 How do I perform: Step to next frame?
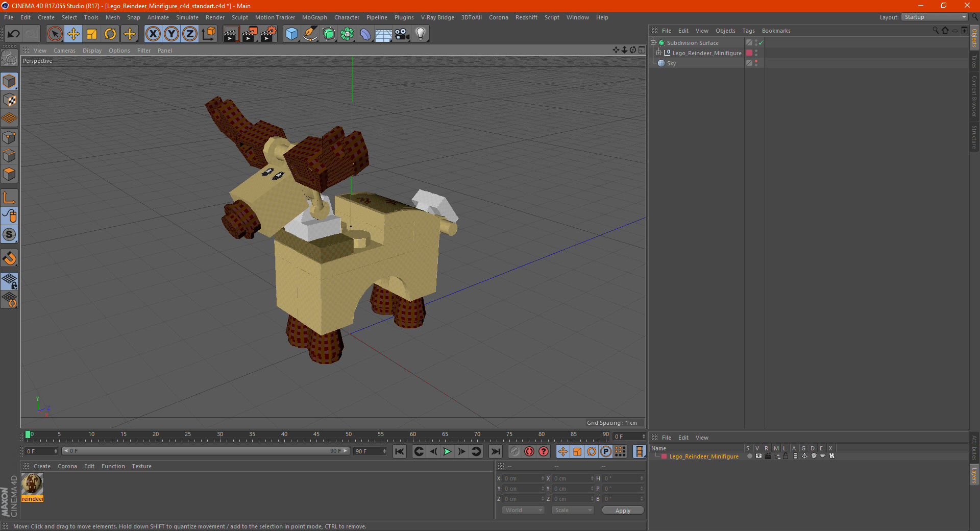tap(461, 451)
